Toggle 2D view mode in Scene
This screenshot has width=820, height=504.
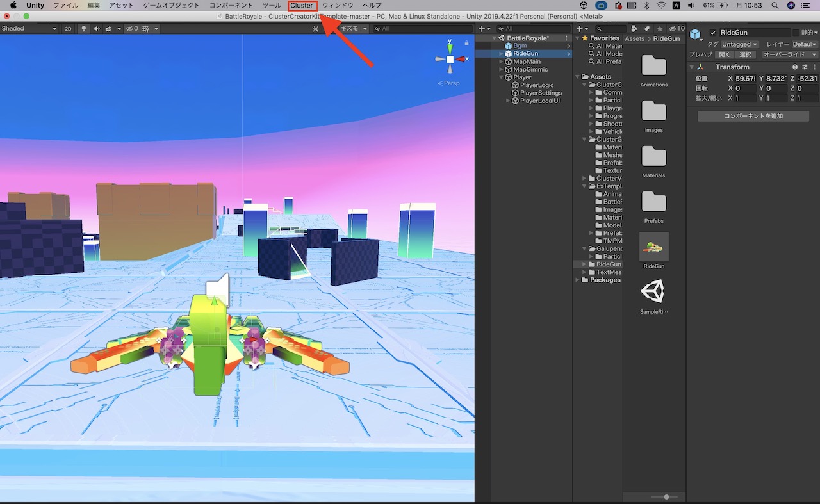click(x=68, y=29)
